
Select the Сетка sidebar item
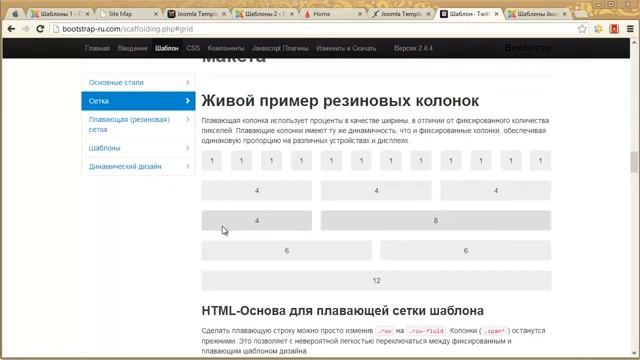point(138,101)
